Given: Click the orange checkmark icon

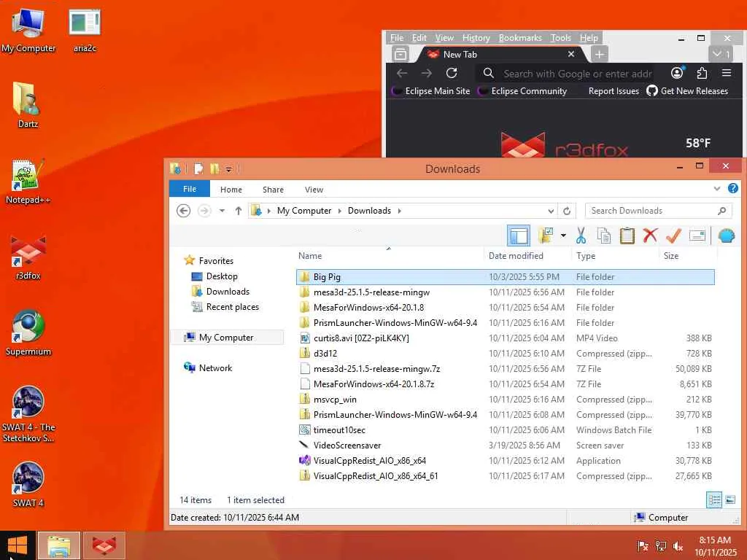Looking at the screenshot, I should (673, 236).
